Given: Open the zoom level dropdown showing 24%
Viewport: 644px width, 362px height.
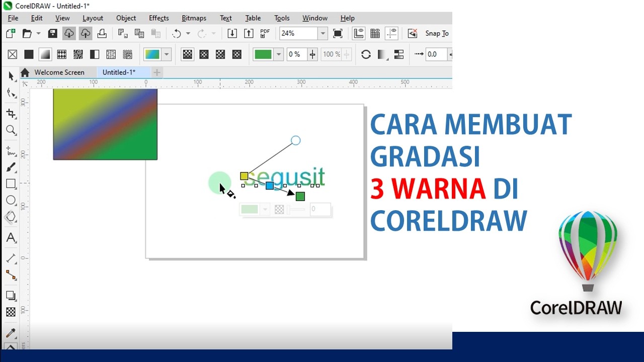Looking at the screenshot, I should tap(323, 34).
